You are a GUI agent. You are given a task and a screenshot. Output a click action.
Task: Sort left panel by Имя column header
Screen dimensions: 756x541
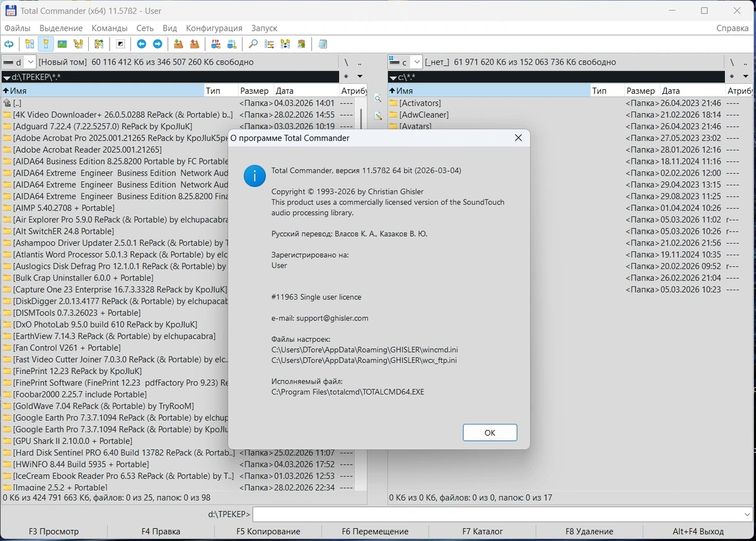pyautogui.click(x=102, y=91)
